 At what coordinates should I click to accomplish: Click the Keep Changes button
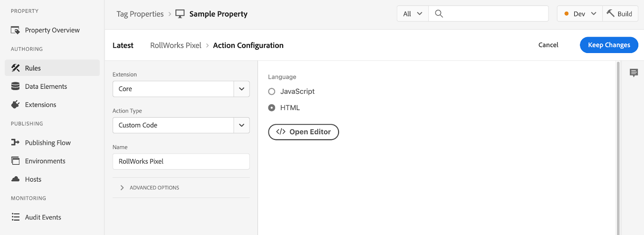pyautogui.click(x=609, y=45)
